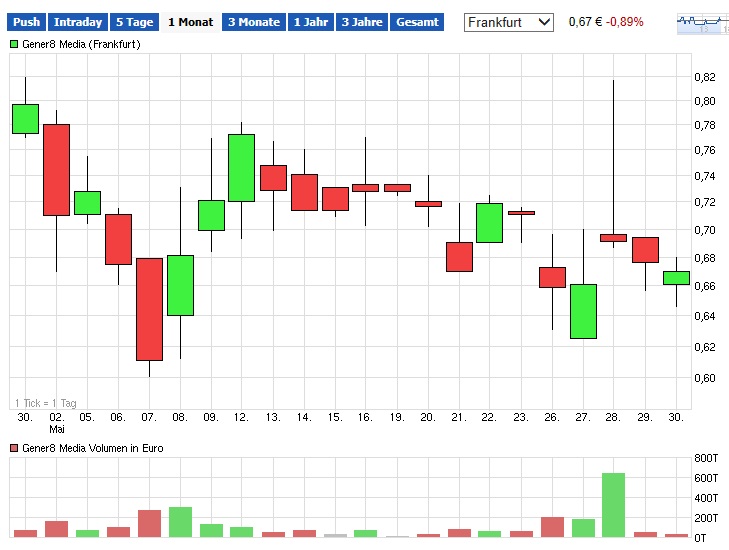Click the red volume bar on 07.
This screenshot has width=729, height=550.
tap(149, 523)
